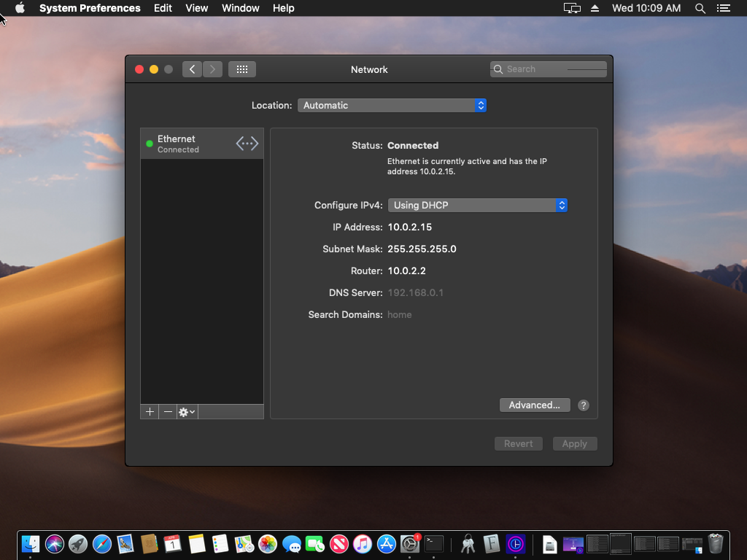Click the Show All preferences grid icon

coord(242,69)
